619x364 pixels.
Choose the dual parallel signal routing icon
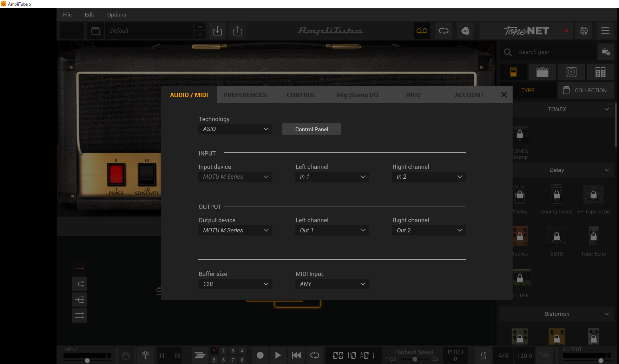[x=80, y=316]
